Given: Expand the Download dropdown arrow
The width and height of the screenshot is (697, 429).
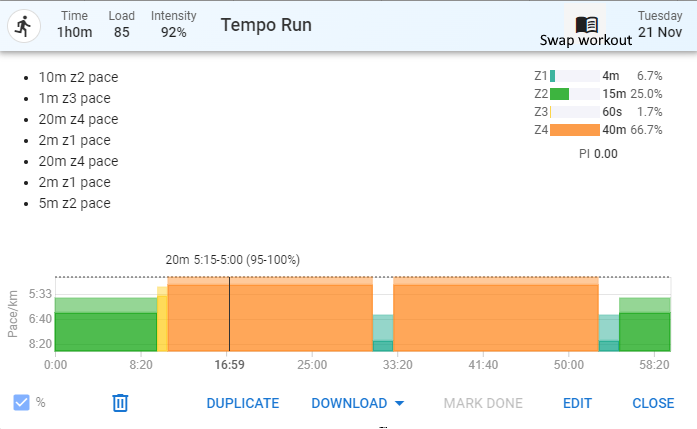Looking at the screenshot, I should pos(399,403).
